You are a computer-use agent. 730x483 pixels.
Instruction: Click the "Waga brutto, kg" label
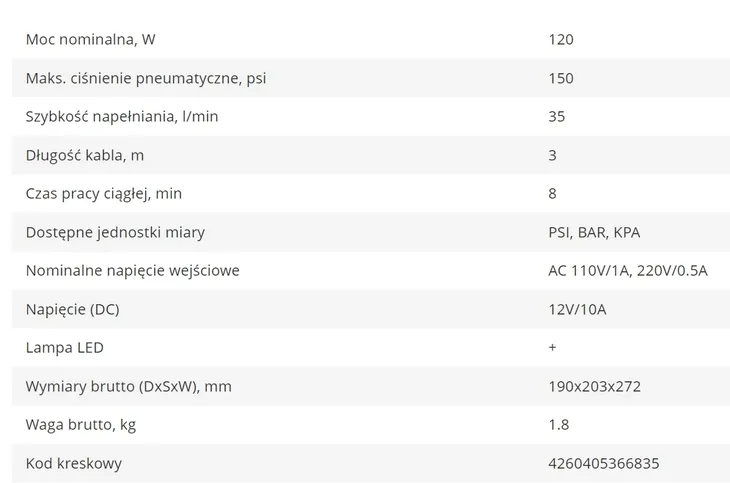[82, 425]
